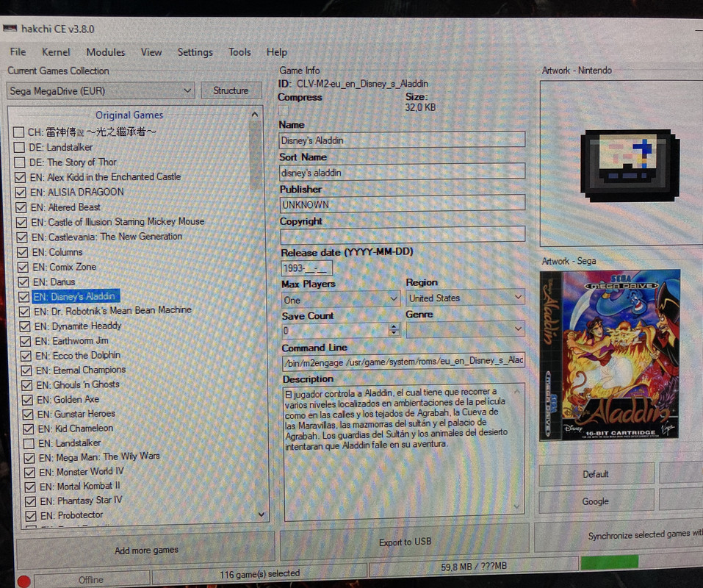This screenshot has width=703, height=588.
Task: Select EN: Probotector entry
Action: (72, 515)
